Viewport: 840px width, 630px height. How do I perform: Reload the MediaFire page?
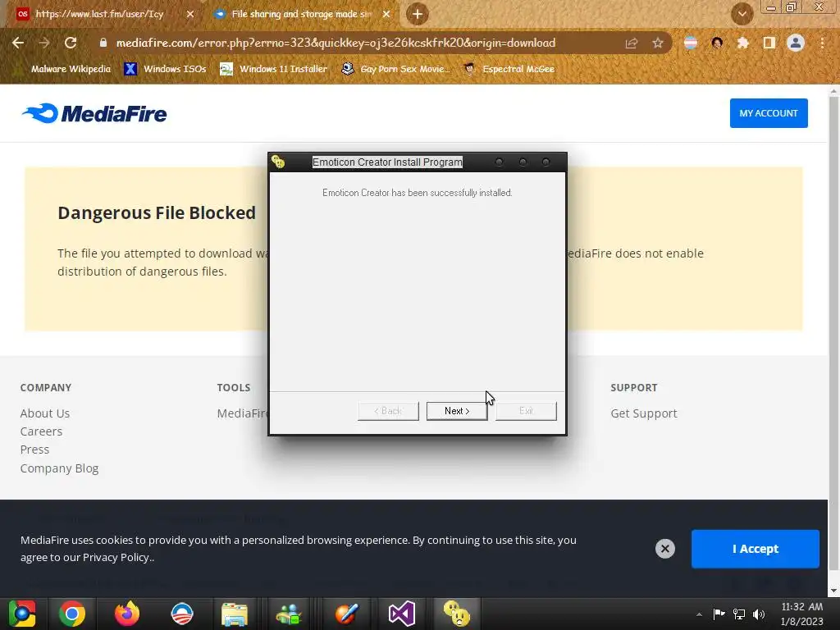click(71, 43)
